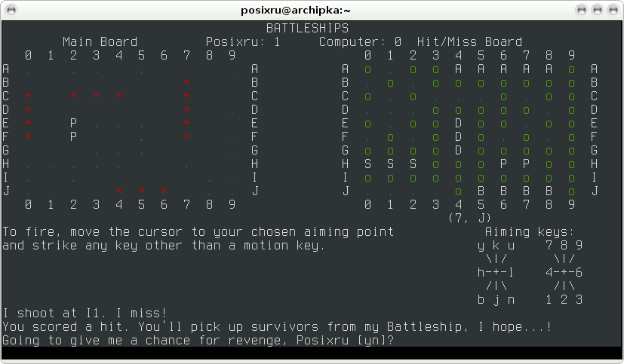Click the (7, J) cursor coordinates readout

pyautogui.click(x=469, y=218)
